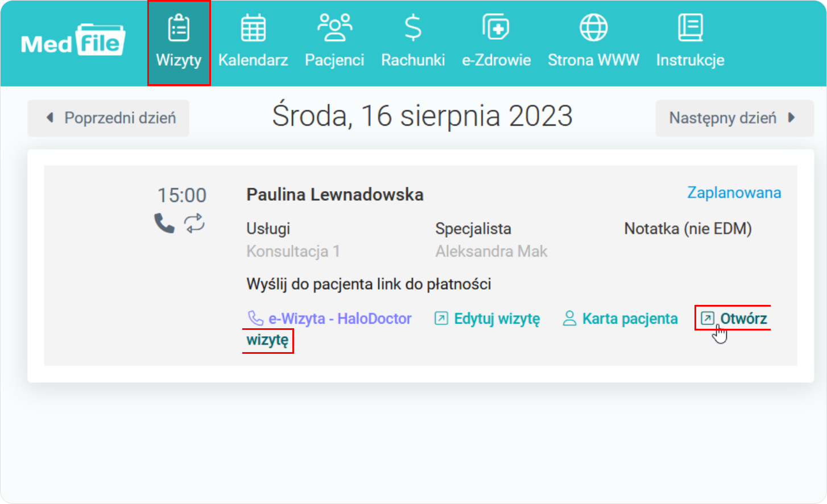Click the visit time 15:00
Viewport: 827px width, 504px height.
[x=182, y=195]
